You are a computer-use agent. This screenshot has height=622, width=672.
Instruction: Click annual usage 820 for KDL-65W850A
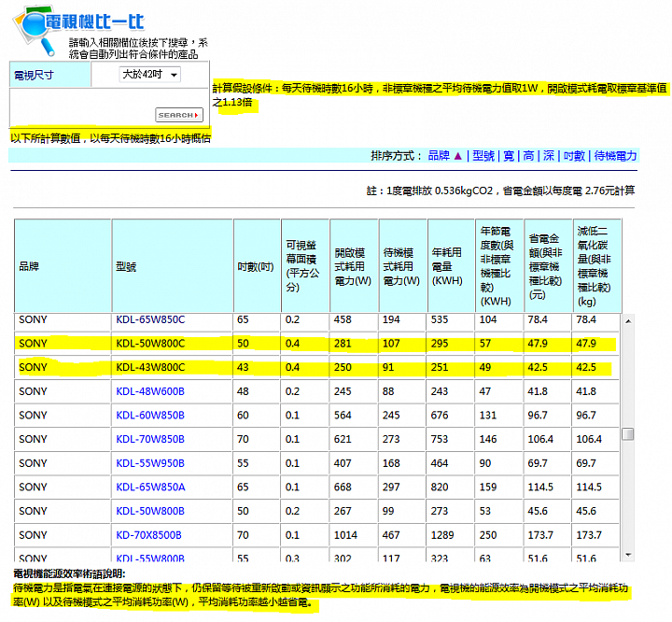pyautogui.click(x=440, y=487)
